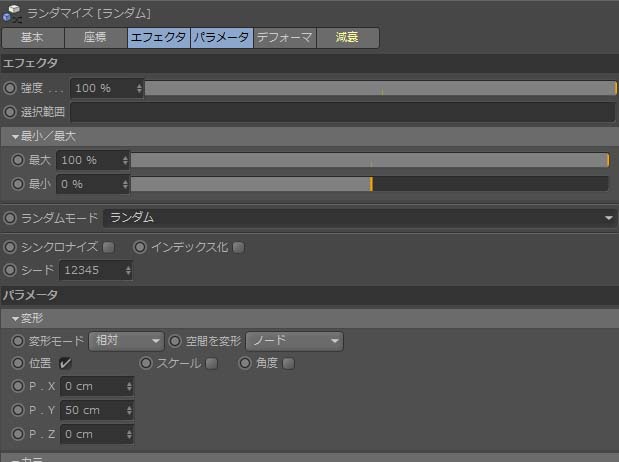619x462 pixels.
Task: Toggle the インデックス化 checkbox
Action: coord(238,247)
